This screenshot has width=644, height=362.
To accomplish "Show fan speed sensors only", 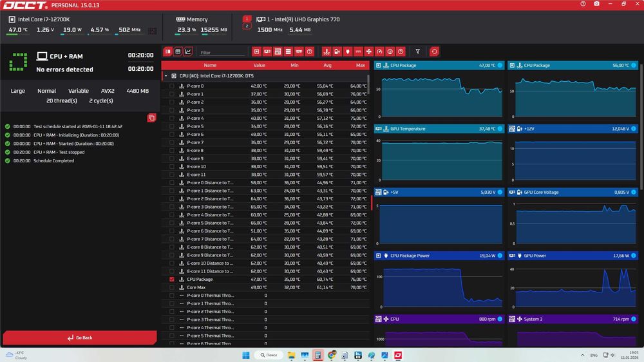I will (x=369, y=52).
